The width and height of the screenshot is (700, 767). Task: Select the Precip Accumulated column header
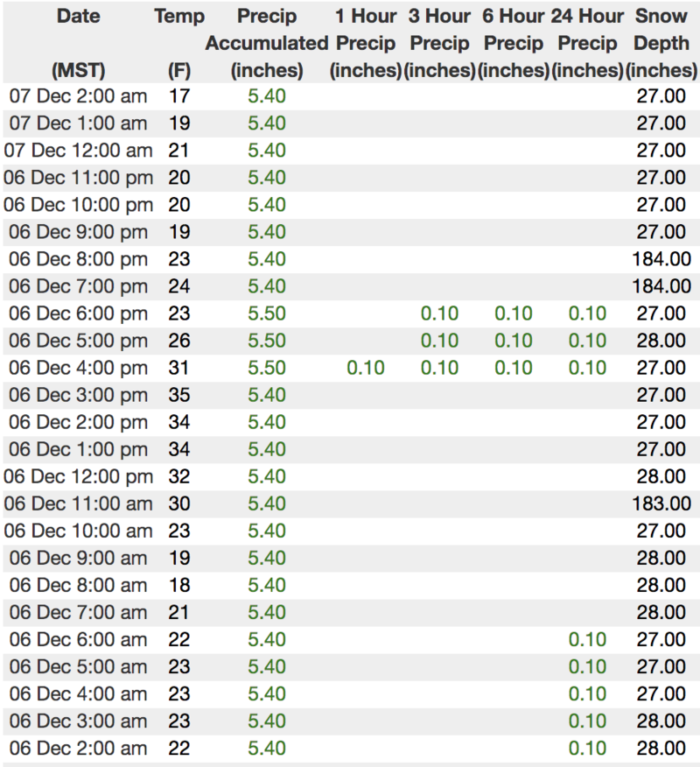click(267, 42)
